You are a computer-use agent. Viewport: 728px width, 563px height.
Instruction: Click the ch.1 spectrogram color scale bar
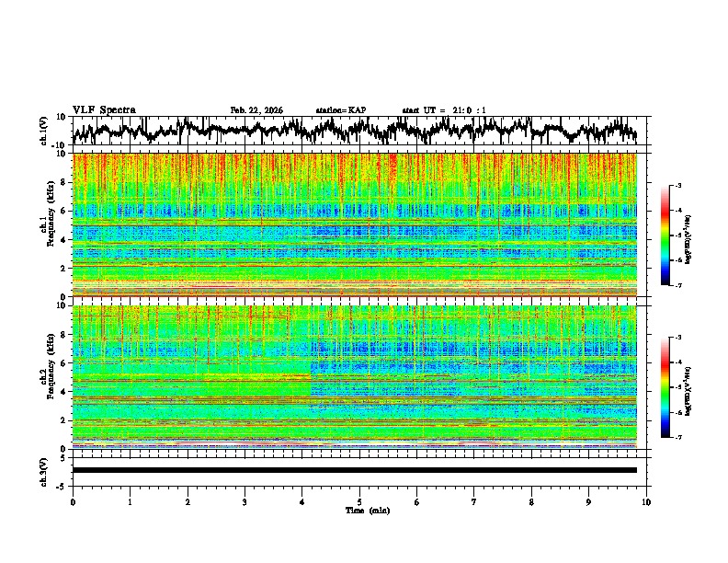(665, 236)
